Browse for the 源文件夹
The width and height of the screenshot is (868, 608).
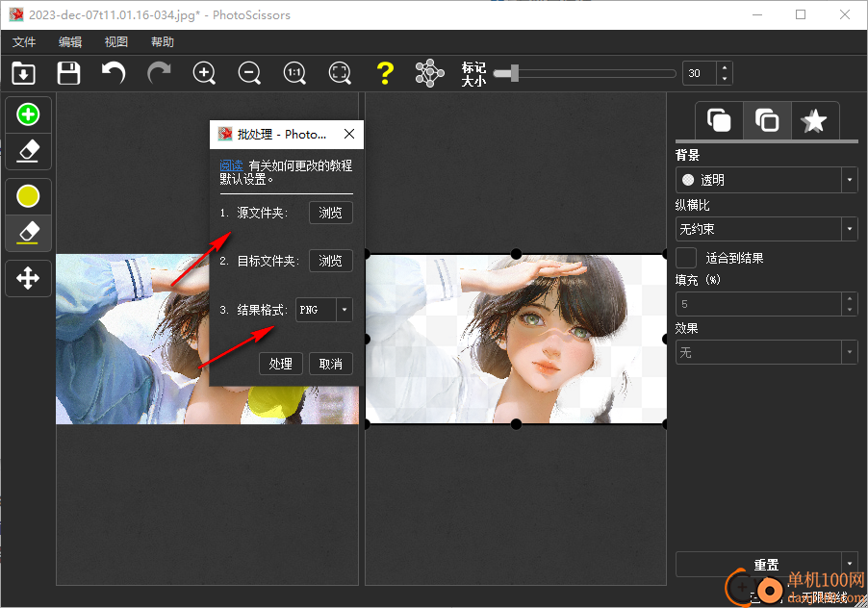tap(330, 213)
